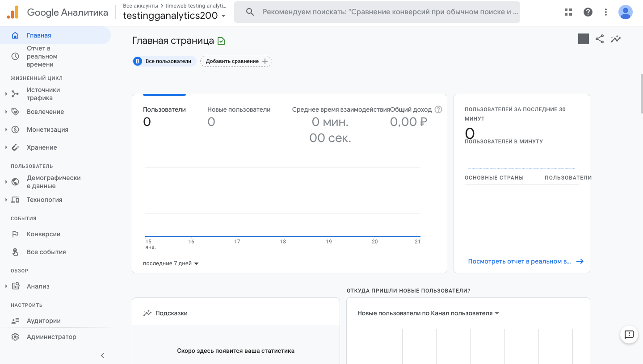The height and width of the screenshot is (364, 643).
Task: Open the последние 7 дней date dropdown
Action: tap(171, 263)
